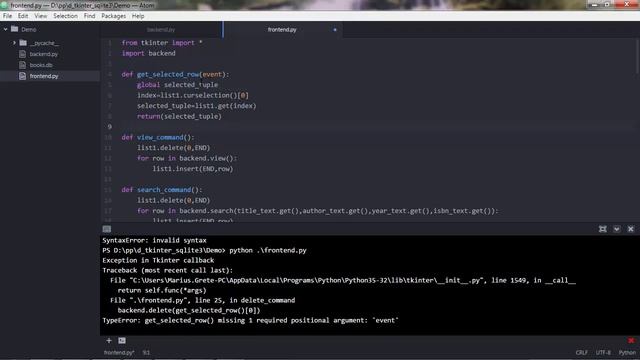Click 'global selected_tuple' code line
Viewport: 640px width, 360px height.
(x=178, y=85)
